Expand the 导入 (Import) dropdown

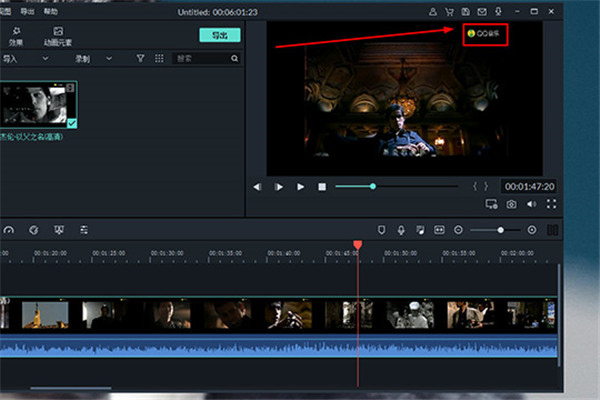click(44, 59)
